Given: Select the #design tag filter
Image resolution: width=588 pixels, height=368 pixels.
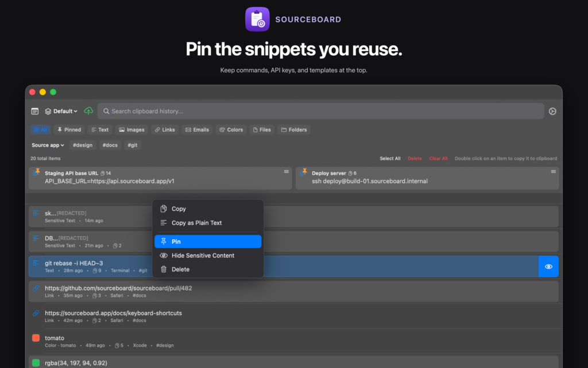Looking at the screenshot, I should click(x=83, y=145).
